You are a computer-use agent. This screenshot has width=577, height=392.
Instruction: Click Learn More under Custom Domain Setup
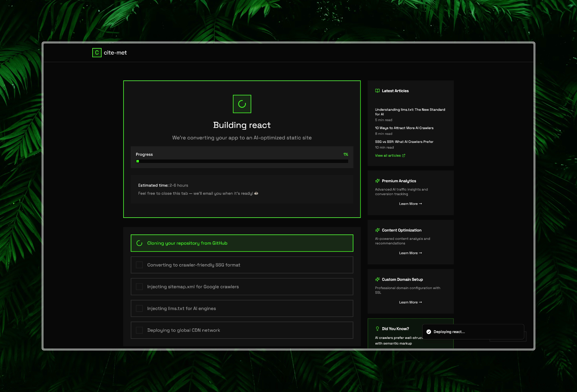pyautogui.click(x=411, y=302)
